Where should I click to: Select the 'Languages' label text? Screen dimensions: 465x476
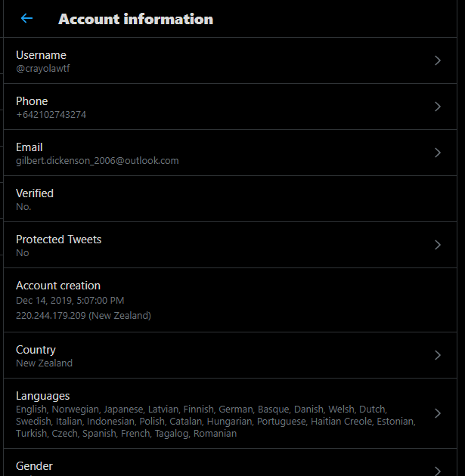coord(43,396)
